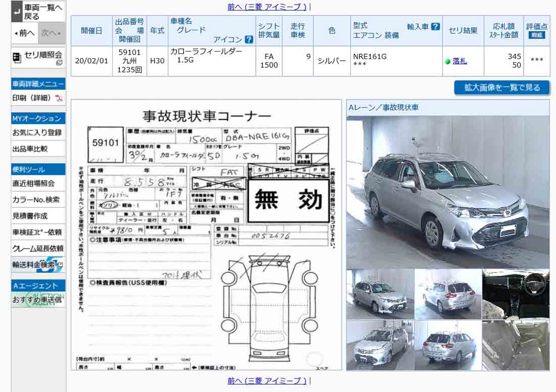The width and height of the screenshot is (556, 392).
Task: Follow 前へ (三菱 アイミーブ) link below the auction sheet
Action: pos(267,381)
